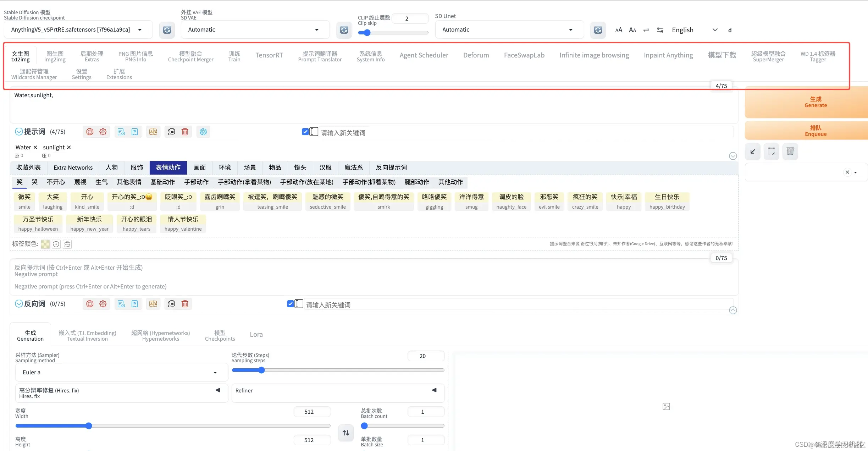Viewport: 868px width, 451px height.
Task: Open the Checkpoint Merger tab
Action: pos(190,56)
